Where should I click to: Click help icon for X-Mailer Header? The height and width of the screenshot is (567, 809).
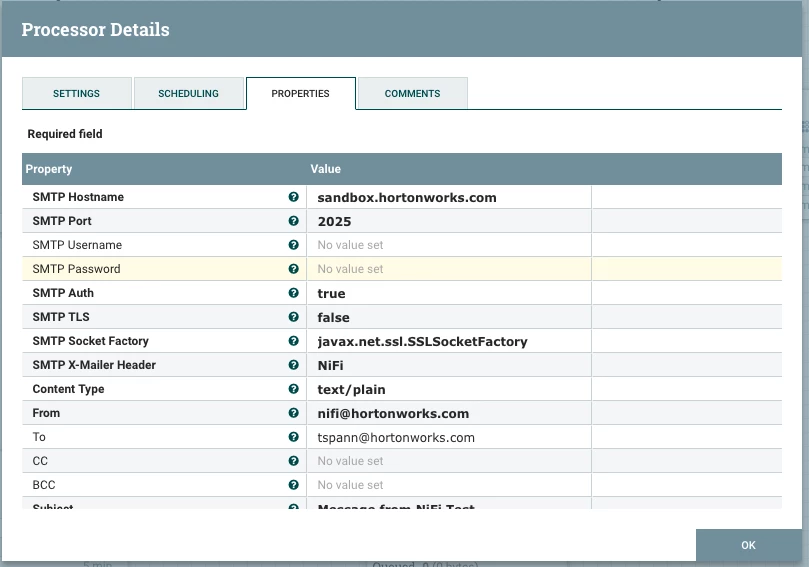click(x=294, y=365)
